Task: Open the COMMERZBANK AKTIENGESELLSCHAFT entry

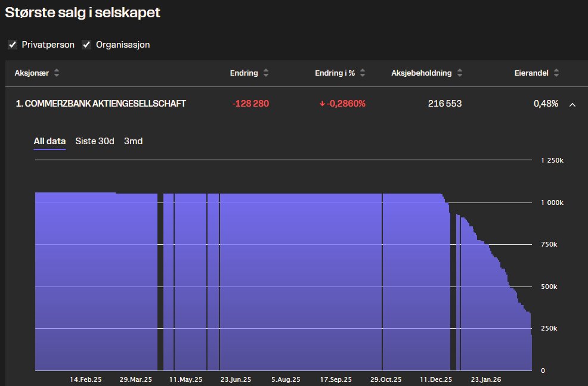Action: (103, 103)
